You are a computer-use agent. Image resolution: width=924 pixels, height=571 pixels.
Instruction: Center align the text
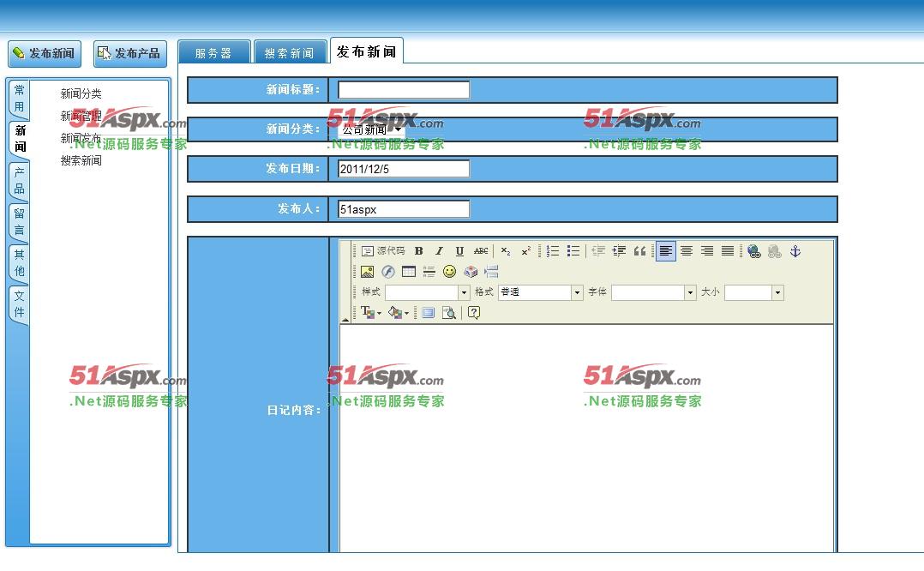687,251
